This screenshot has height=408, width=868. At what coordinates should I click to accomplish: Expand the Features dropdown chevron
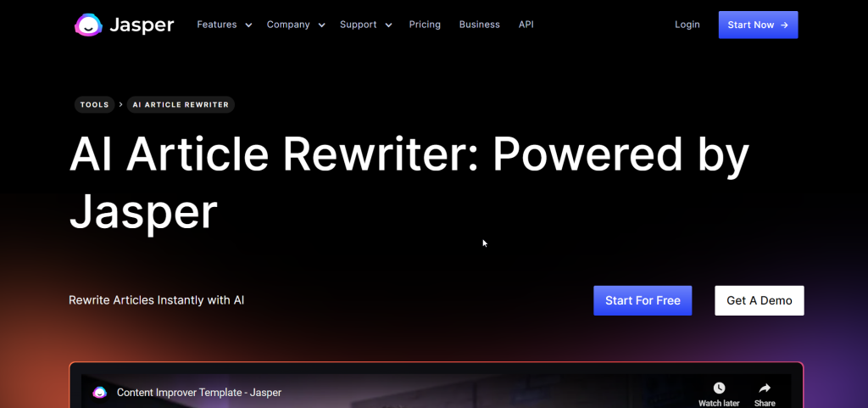[248, 25]
